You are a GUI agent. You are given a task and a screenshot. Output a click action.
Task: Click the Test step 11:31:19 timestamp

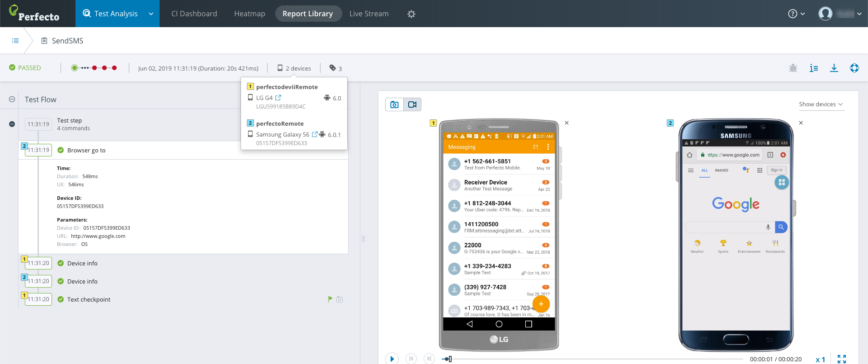point(38,124)
